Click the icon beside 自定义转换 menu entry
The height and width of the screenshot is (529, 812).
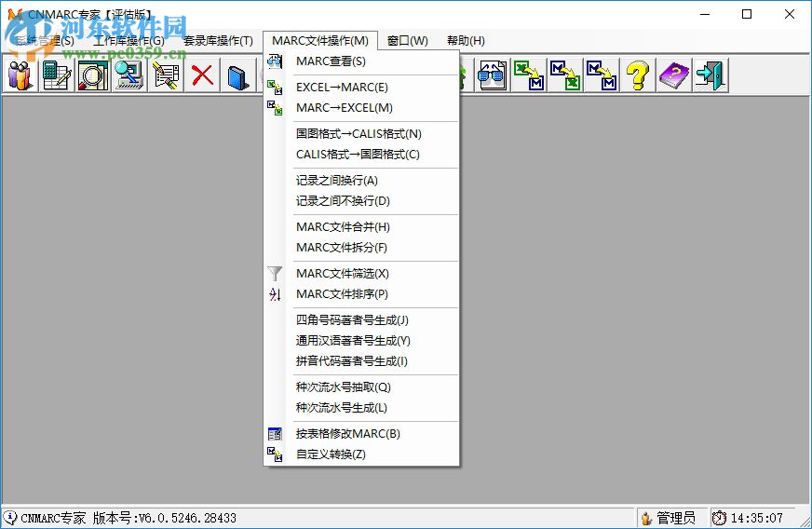275,454
